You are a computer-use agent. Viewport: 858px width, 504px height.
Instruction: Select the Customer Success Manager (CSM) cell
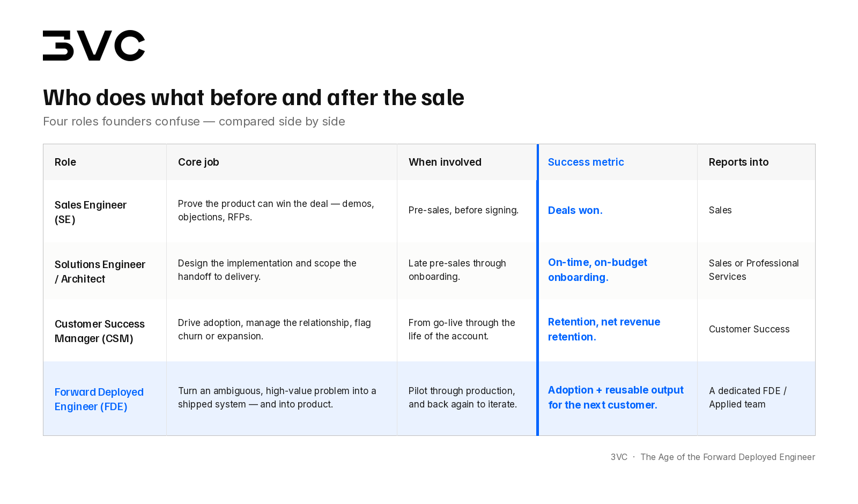tap(100, 331)
